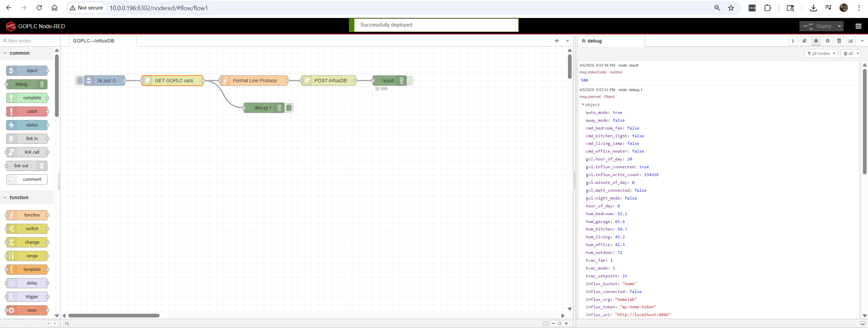Screen dimensions: 868x328
Task: Open the flow tabs list dropdown
Action: point(568,41)
